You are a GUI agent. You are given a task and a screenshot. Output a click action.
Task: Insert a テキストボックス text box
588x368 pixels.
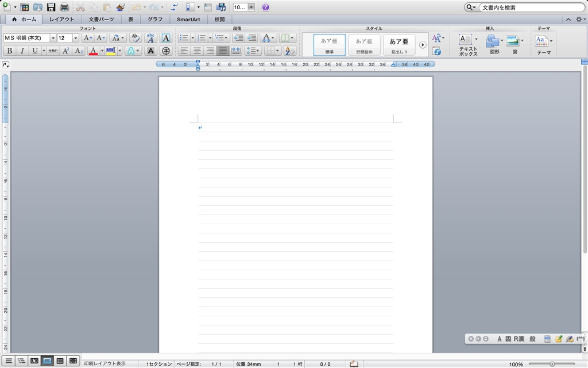click(467, 44)
